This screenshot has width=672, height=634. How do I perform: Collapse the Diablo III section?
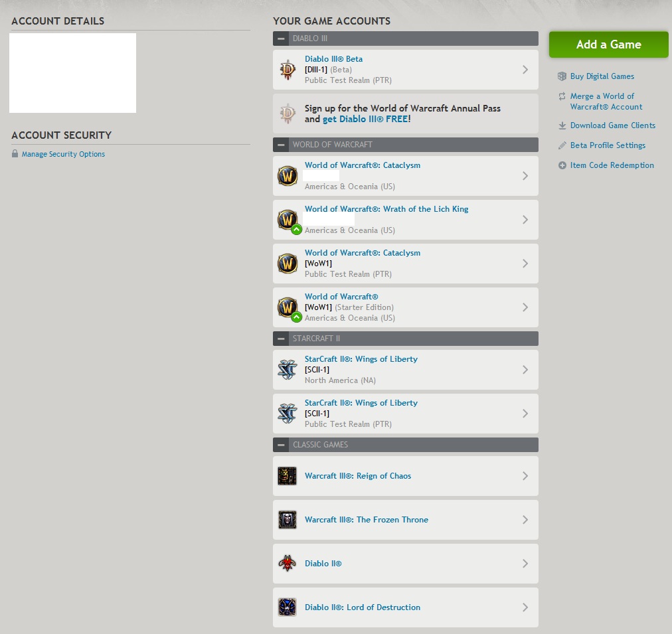281,39
